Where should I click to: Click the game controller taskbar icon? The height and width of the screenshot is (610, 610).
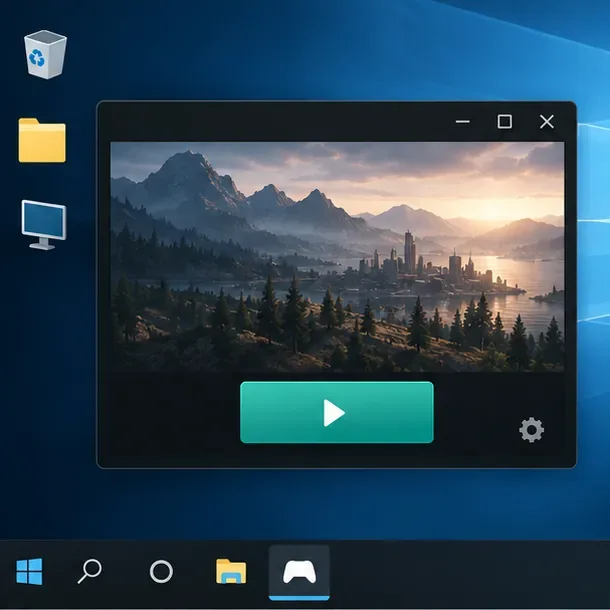coord(299,572)
